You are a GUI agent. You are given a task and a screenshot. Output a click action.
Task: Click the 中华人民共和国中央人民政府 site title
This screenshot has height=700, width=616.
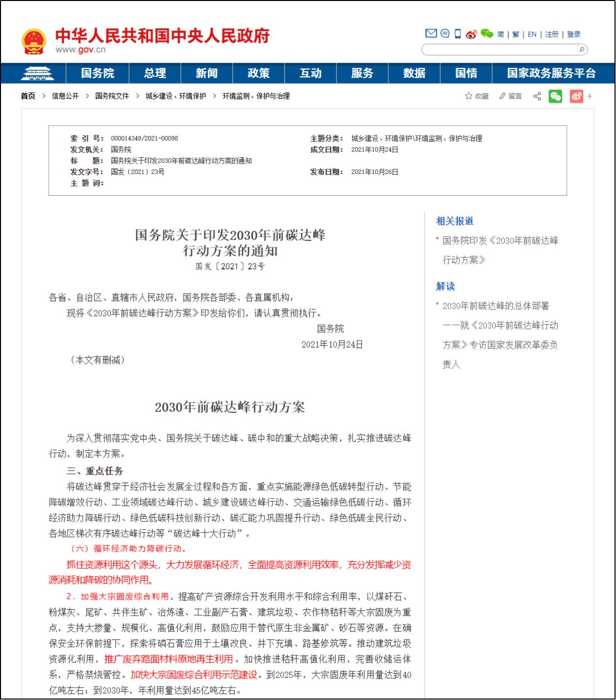(x=162, y=36)
